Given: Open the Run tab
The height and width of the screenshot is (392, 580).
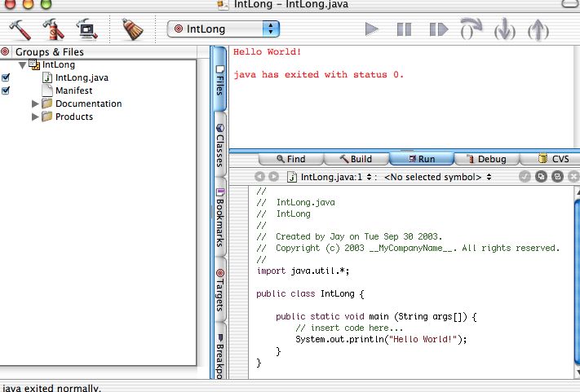Looking at the screenshot, I should (x=421, y=159).
